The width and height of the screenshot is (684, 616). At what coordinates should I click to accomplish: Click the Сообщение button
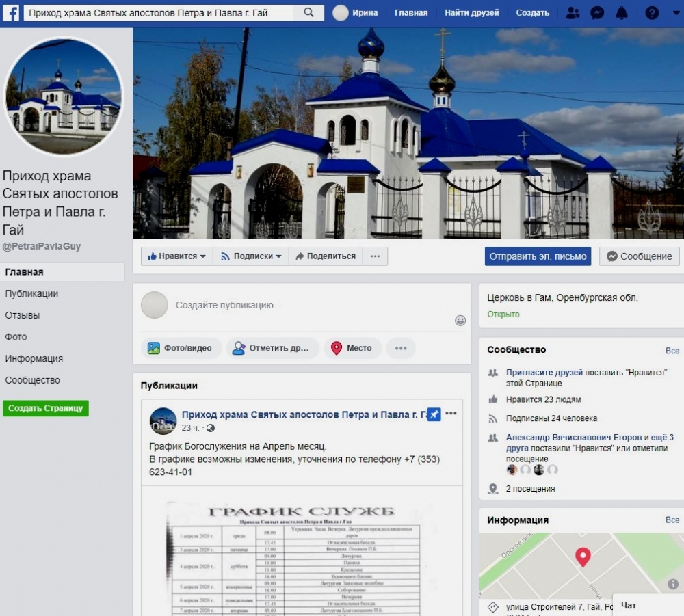tap(640, 256)
